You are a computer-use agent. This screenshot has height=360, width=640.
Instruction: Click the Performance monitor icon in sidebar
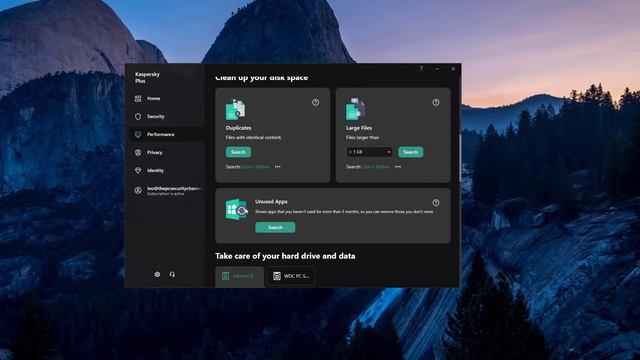138,134
